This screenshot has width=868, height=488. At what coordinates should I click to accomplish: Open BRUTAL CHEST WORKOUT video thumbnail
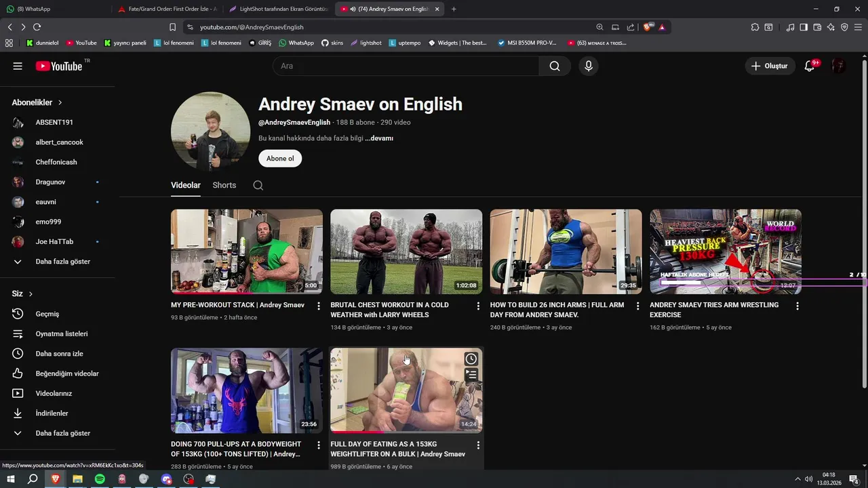pyautogui.click(x=406, y=251)
